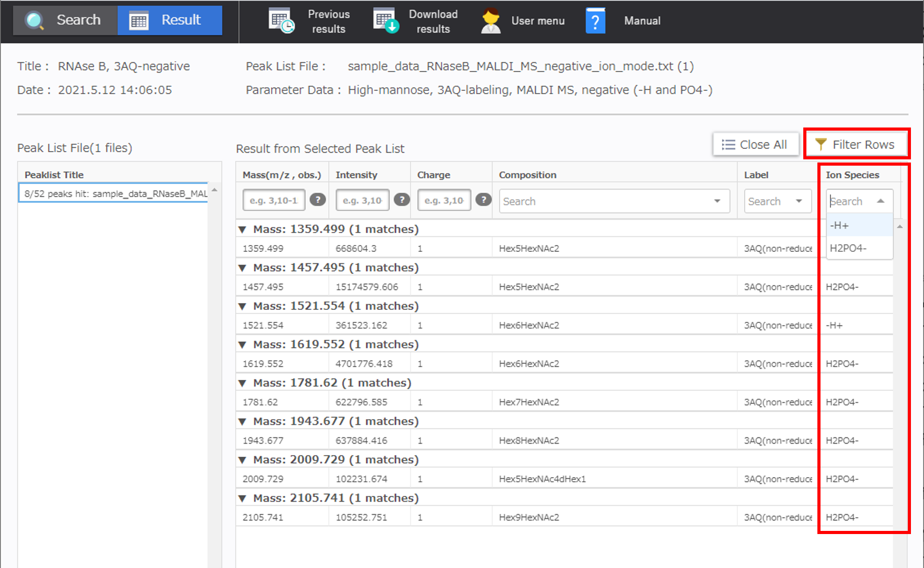Click help icon beside Mass filter
924x568 pixels.
point(318,200)
